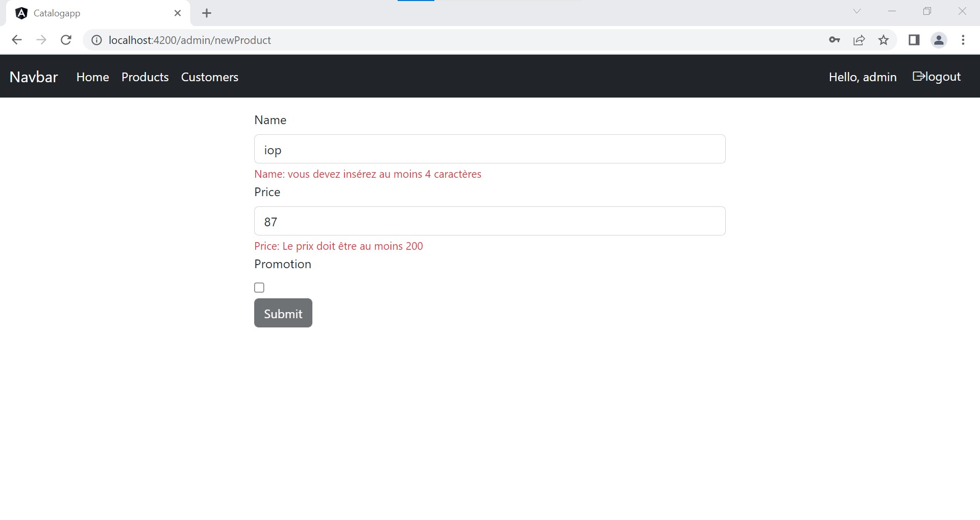Click the browser forward arrow
Screen dimensions: 980x520
click(x=41, y=40)
